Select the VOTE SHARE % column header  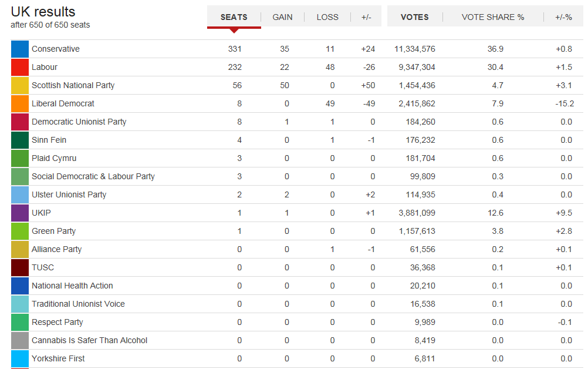pos(493,17)
